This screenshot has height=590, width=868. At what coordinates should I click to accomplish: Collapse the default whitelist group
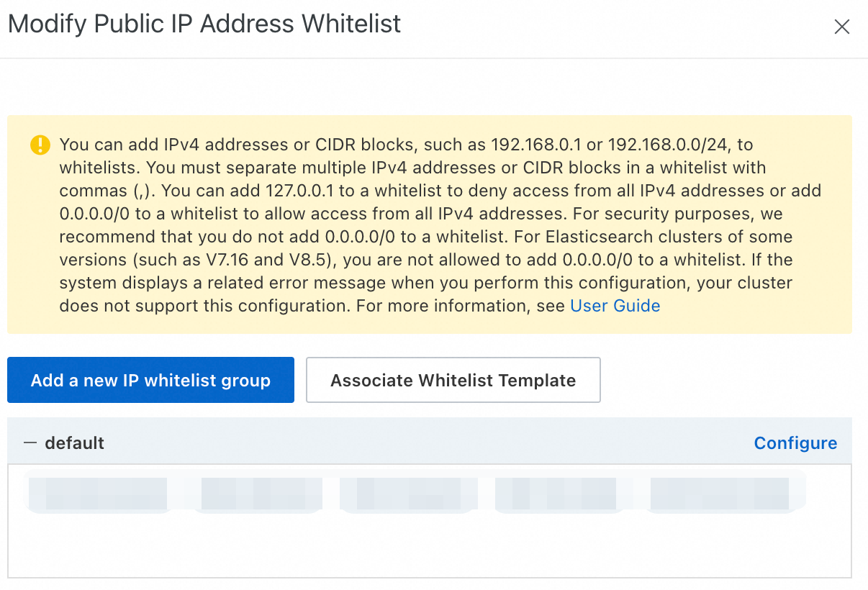click(x=30, y=442)
